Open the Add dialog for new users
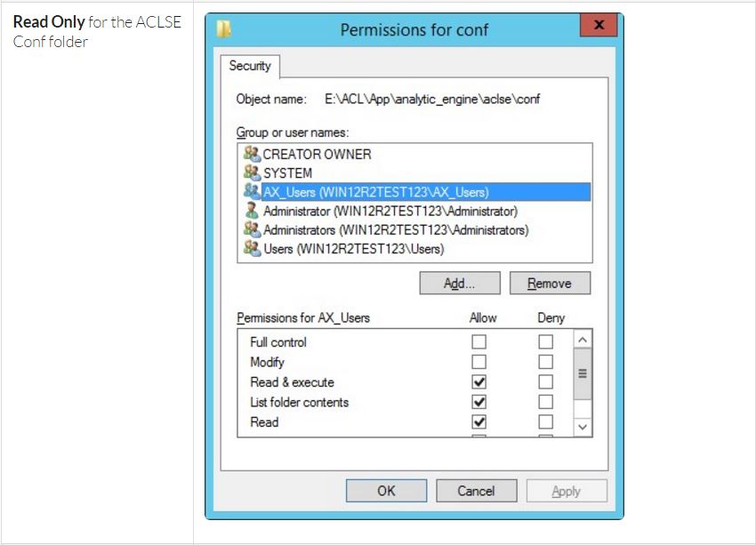 (459, 283)
